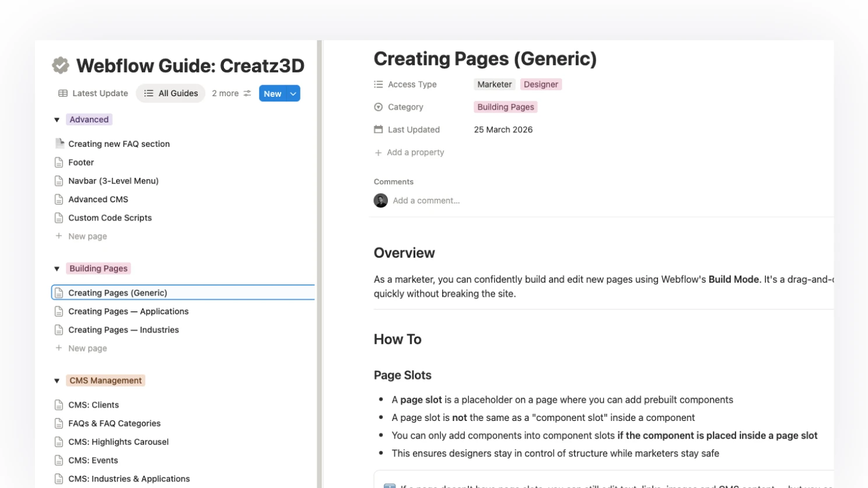The width and height of the screenshot is (868, 488).
Task: Click page icon next to CMS: Clients
Action: point(59,405)
